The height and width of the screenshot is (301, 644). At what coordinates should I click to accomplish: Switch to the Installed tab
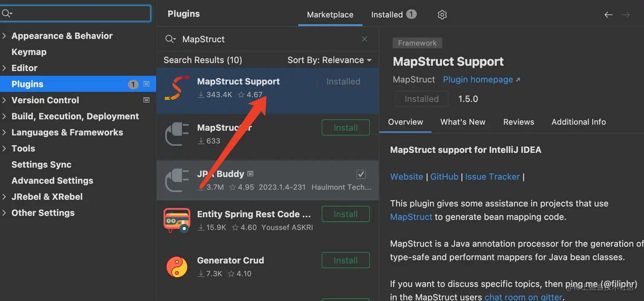tap(387, 14)
